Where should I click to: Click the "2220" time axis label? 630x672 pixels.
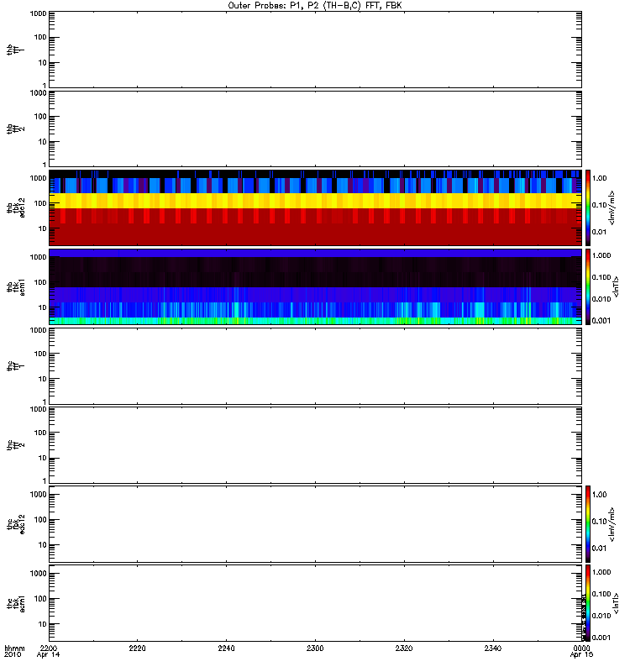pyautogui.click(x=137, y=648)
